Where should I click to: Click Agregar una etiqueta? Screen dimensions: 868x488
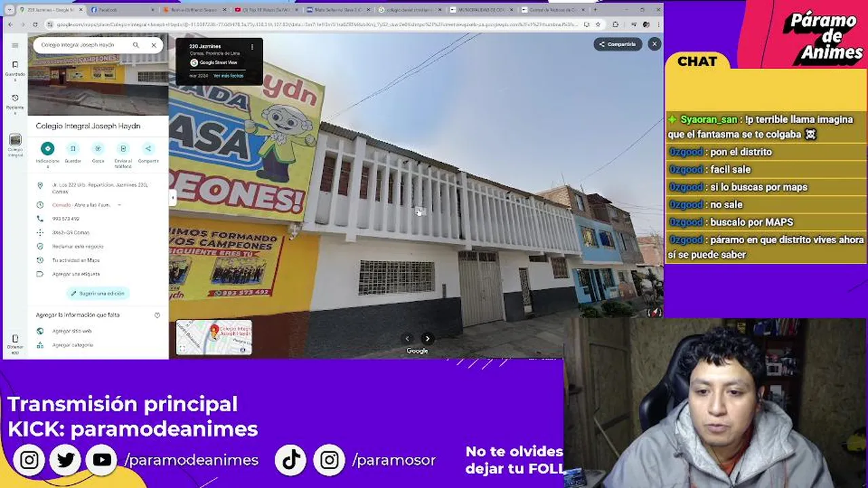(x=76, y=274)
